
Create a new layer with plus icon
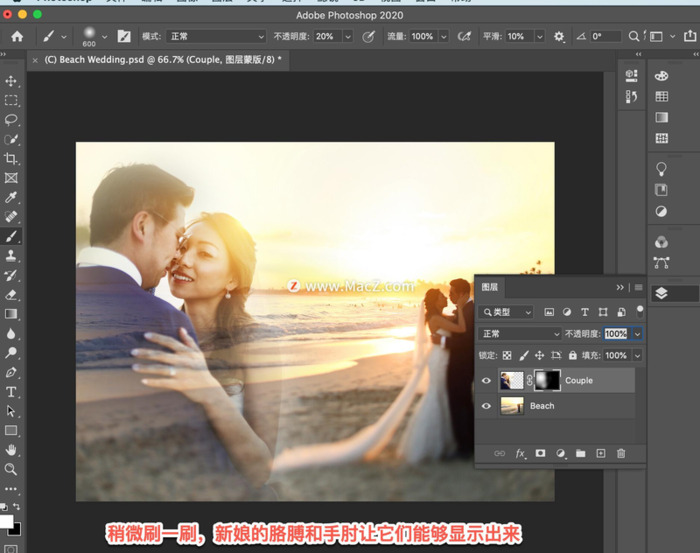tap(601, 454)
